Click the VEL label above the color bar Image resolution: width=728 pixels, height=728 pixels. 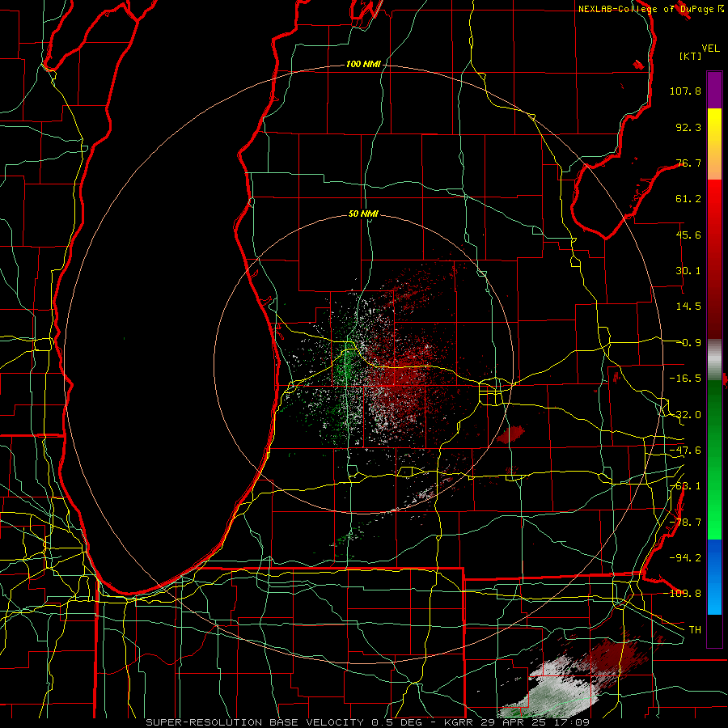(710, 49)
